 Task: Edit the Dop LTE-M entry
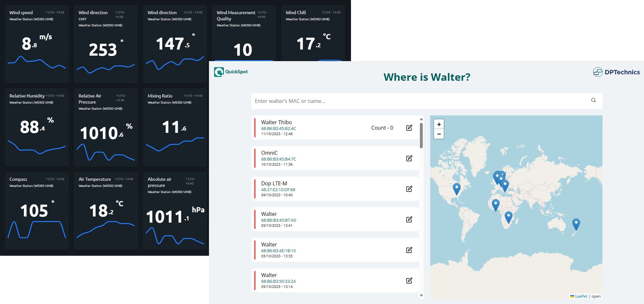click(x=409, y=189)
